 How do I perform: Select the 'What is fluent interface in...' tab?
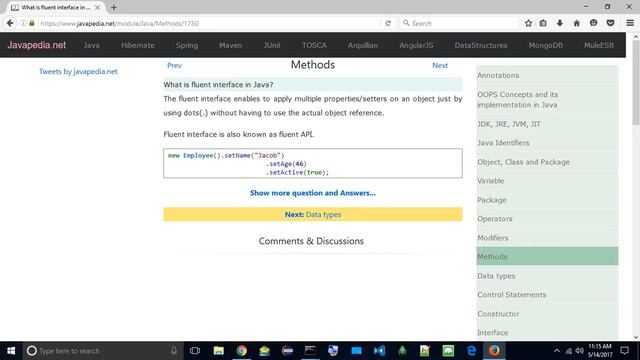[x=55, y=7]
